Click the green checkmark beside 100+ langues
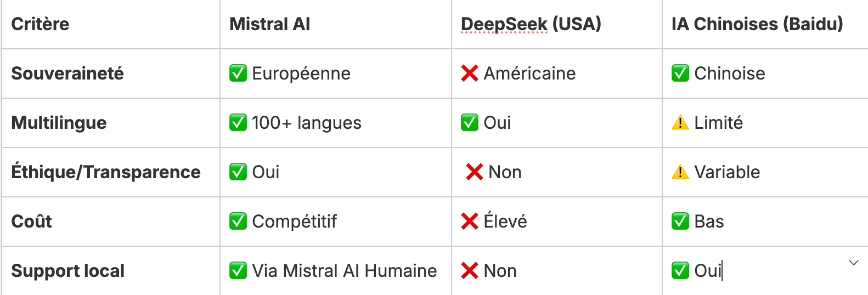The width and height of the screenshot is (868, 295). point(238,122)
